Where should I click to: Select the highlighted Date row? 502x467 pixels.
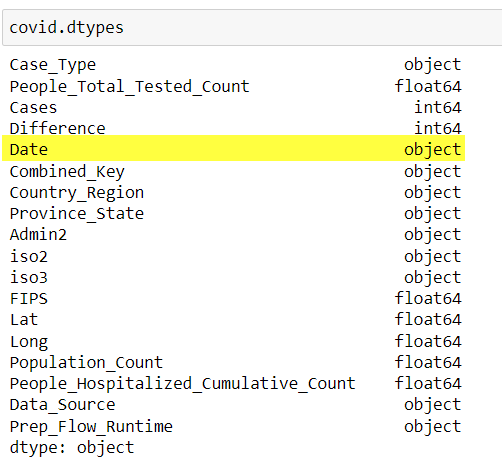point(233,148)
